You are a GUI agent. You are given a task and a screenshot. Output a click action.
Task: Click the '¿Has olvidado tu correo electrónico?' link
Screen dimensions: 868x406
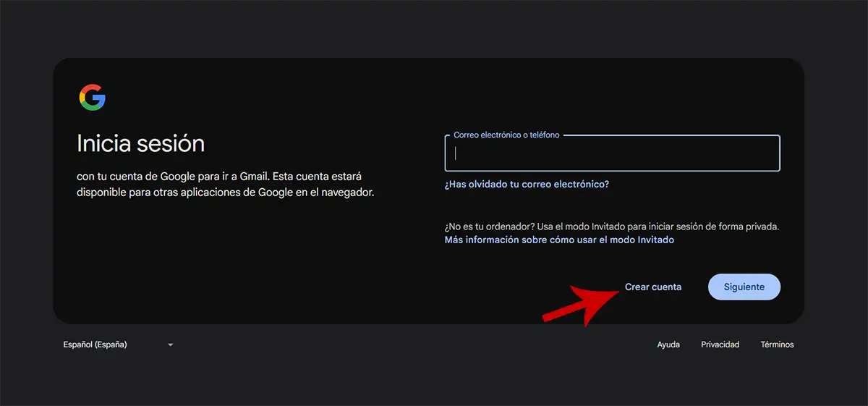(x=527, y=185)
